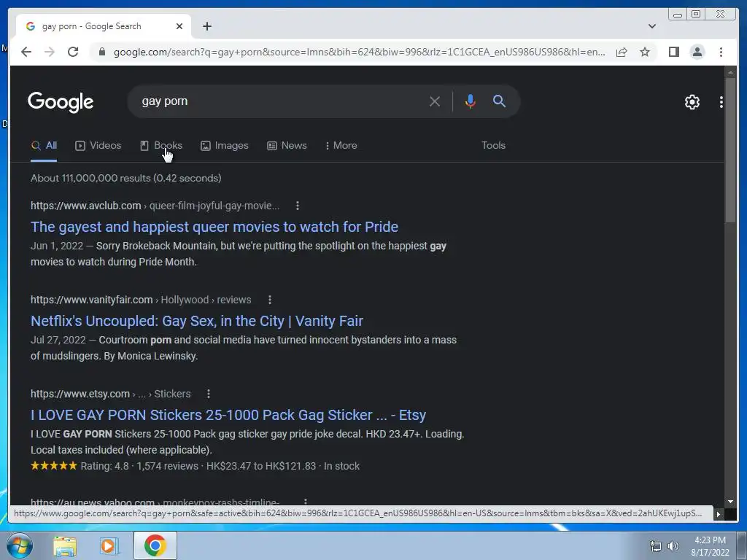The height and width of the screenshot is (560, 747).
Task: Switch to the Books tab
Action: (x=161, y=146)
